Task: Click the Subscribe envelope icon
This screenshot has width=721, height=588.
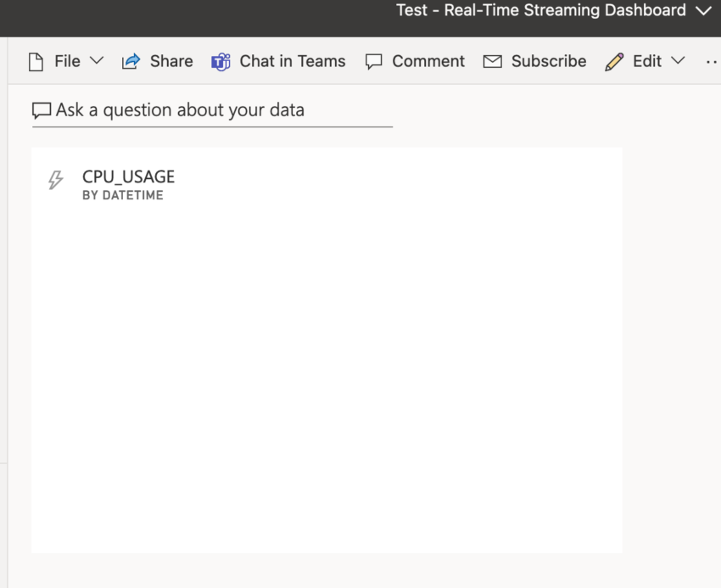Action: [x=492, y=61]
